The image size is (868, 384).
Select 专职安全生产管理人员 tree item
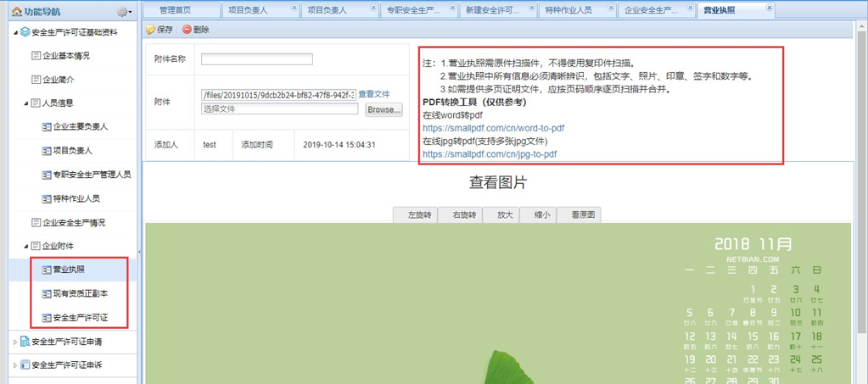click(92, 175)
